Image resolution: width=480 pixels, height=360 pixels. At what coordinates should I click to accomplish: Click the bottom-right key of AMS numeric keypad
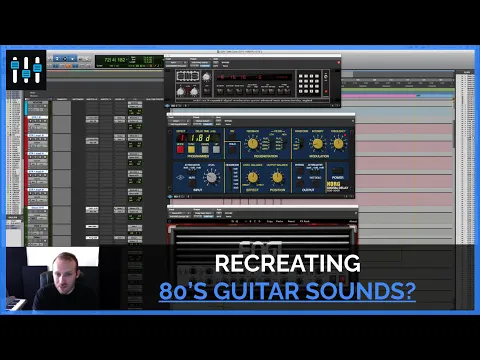(316, 91)
